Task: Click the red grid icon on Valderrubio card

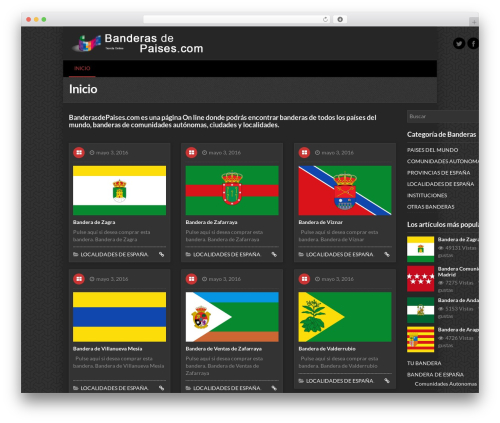Action: tap(304, 279)
